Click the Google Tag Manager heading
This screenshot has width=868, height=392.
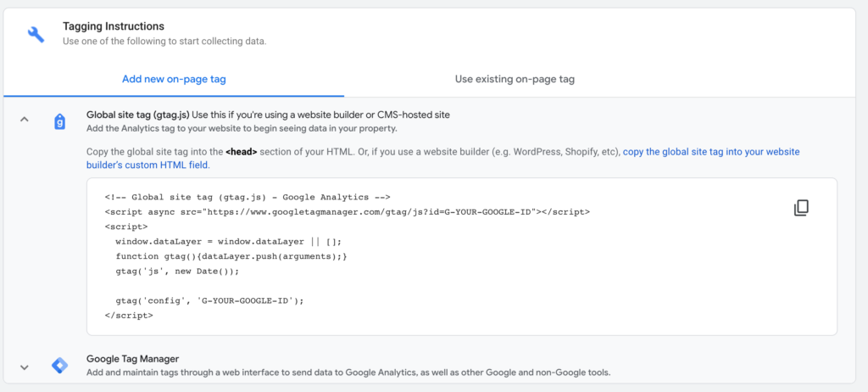132,359
